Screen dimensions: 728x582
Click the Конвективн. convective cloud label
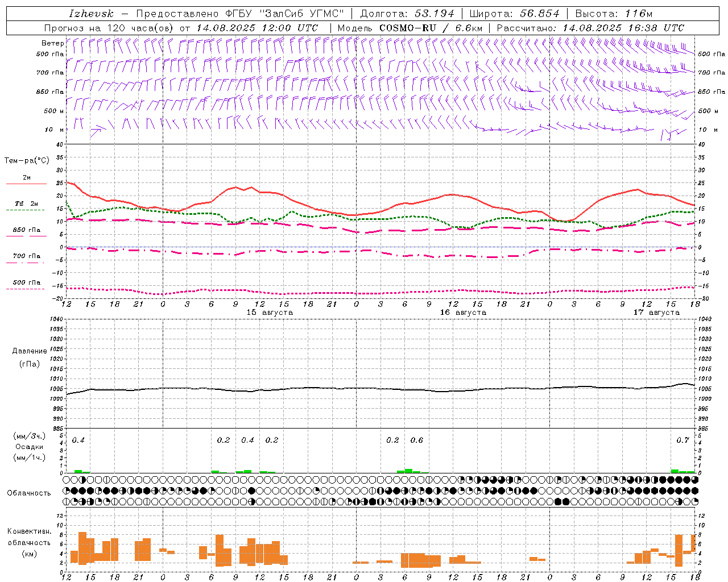[30, 531]
